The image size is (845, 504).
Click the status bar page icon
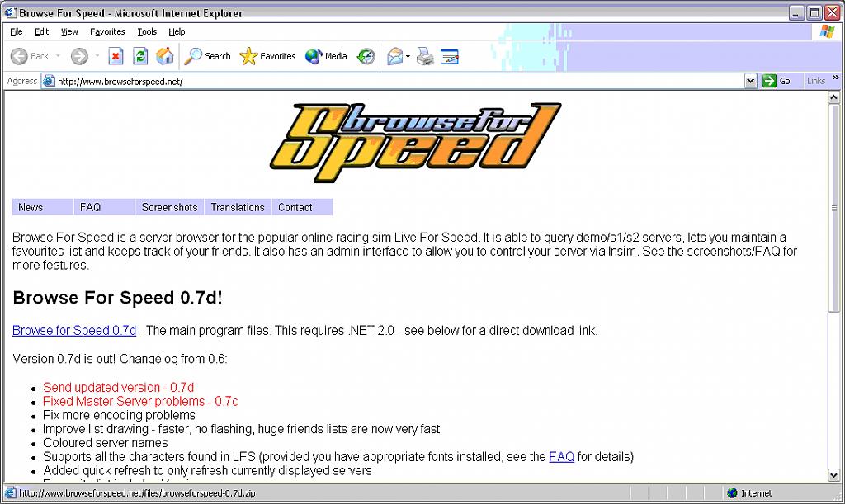pyautogui.click(x=10, y=493)
